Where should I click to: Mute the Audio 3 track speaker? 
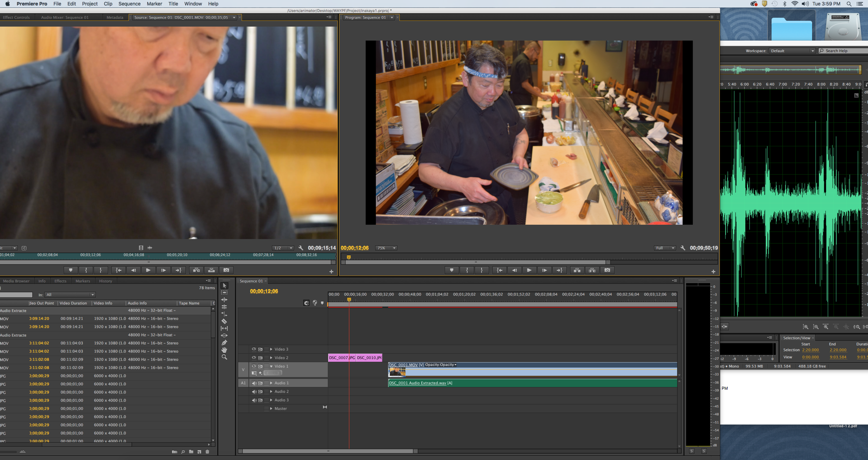(254, 400)
